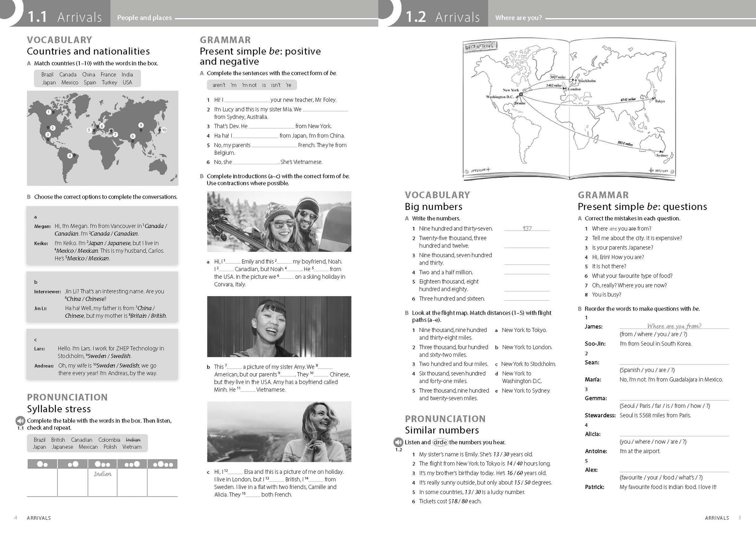This screenshot has width=756, height=534.
Task: Click audio speaker icon for track 1.2
Action: point(398,442)
